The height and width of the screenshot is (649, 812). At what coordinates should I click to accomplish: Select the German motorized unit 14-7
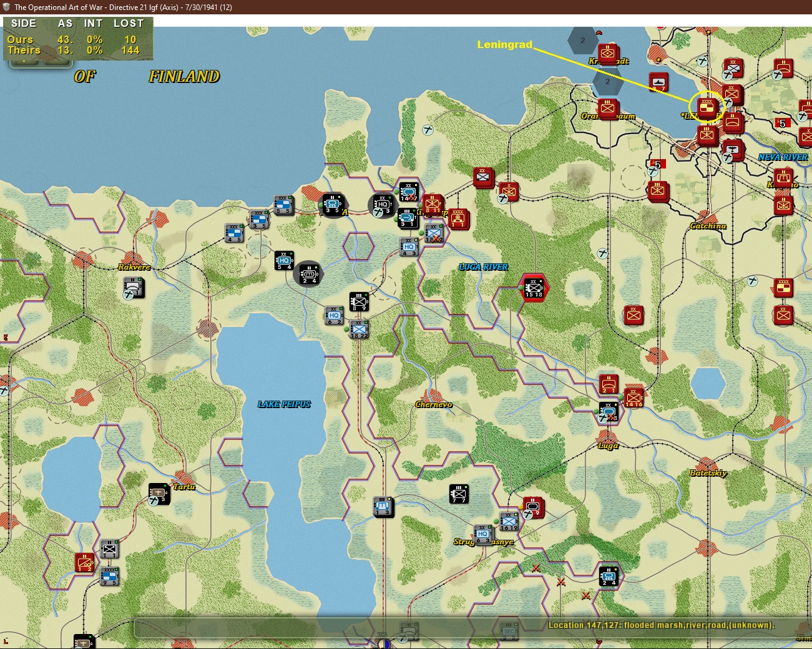coord(409,192)
